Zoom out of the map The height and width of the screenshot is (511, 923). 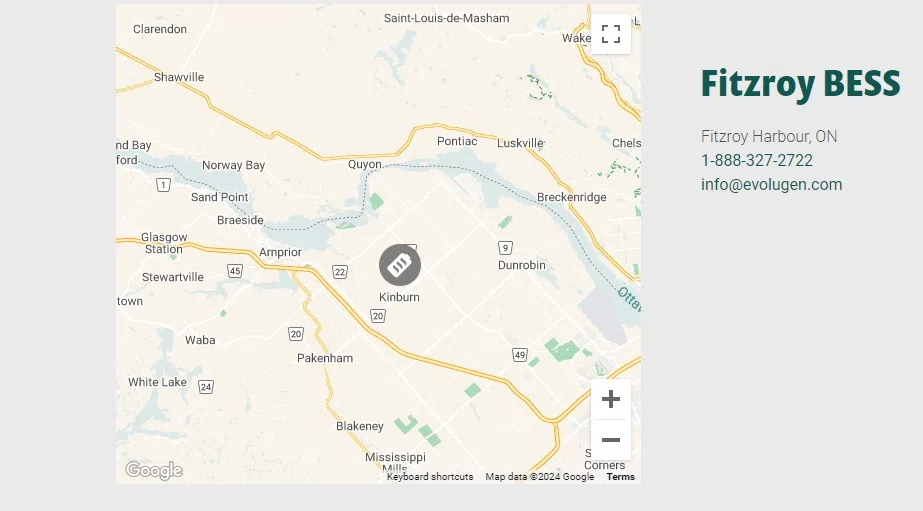click(x=611, y=440)
